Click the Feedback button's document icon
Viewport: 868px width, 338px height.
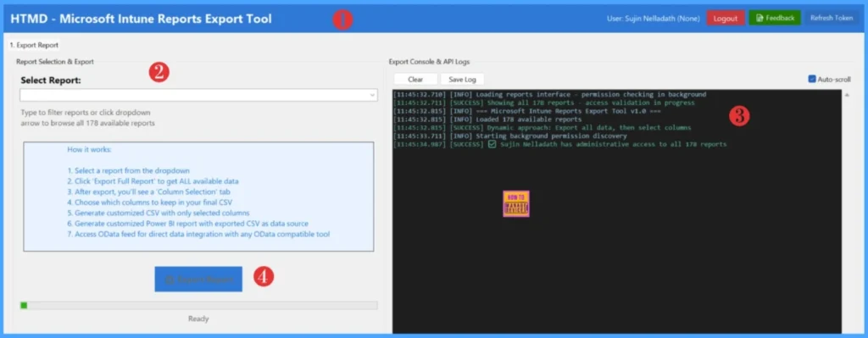coord(759,19)
